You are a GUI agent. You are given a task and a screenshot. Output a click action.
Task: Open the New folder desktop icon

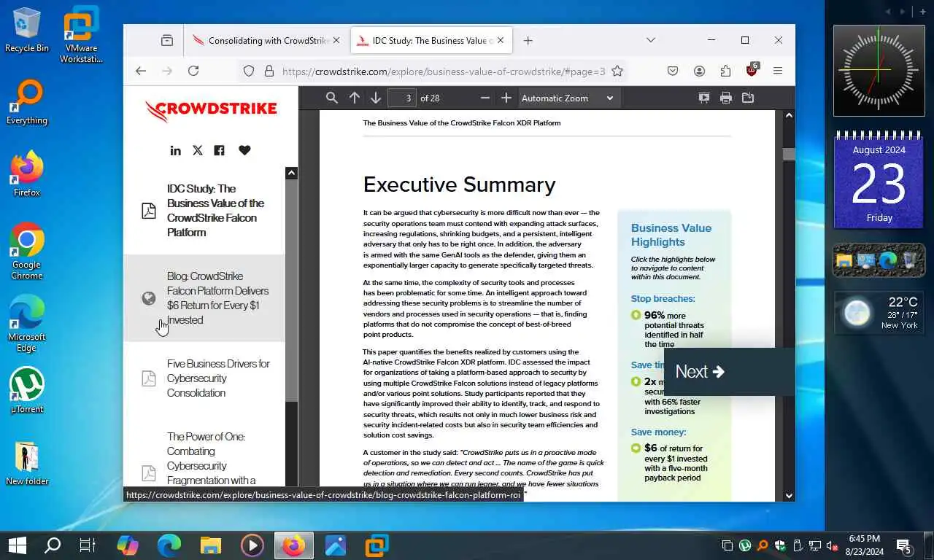tap(27, 463)
